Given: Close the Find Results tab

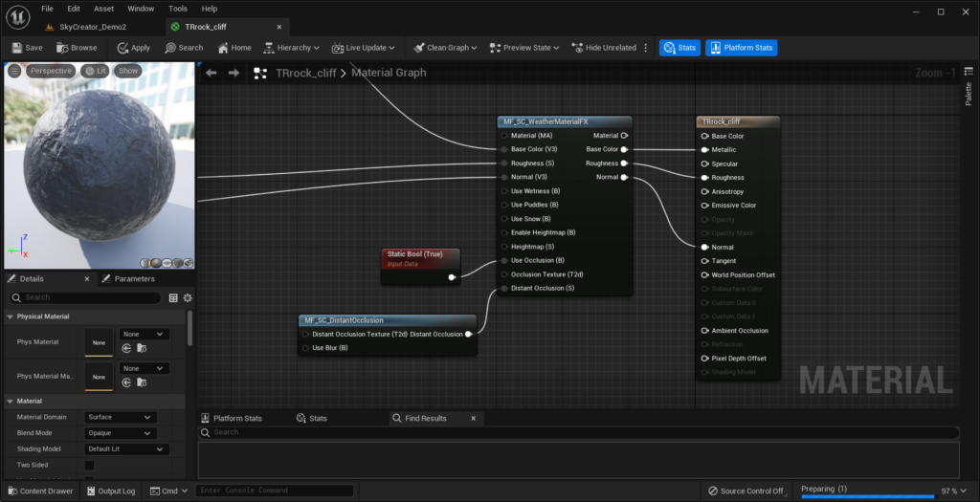Looking at the screenshot, I should tap(473, 419).
